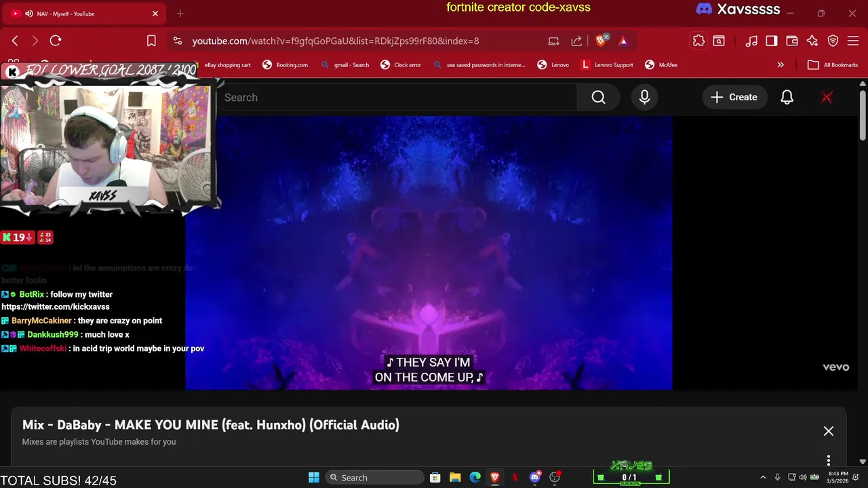
Task: Close the NAV - Myself tab
Action: point(155,14)
